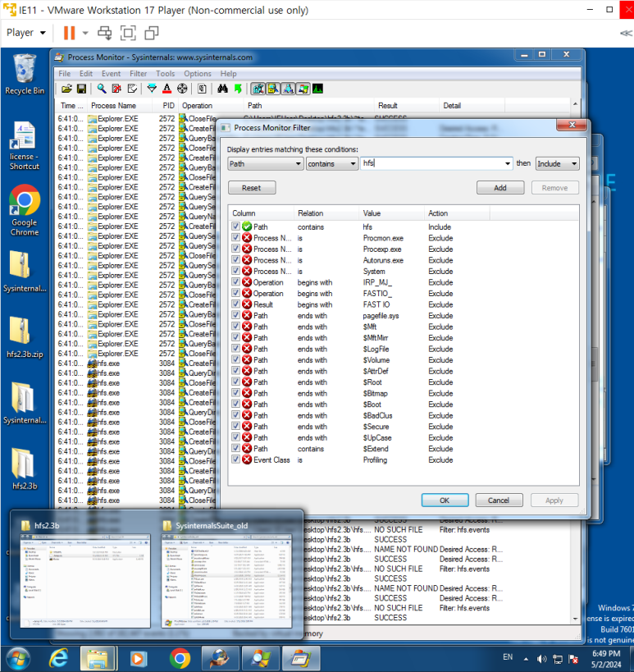Click the Add filter button
The image size is (634, 672).
click(500, 188)
